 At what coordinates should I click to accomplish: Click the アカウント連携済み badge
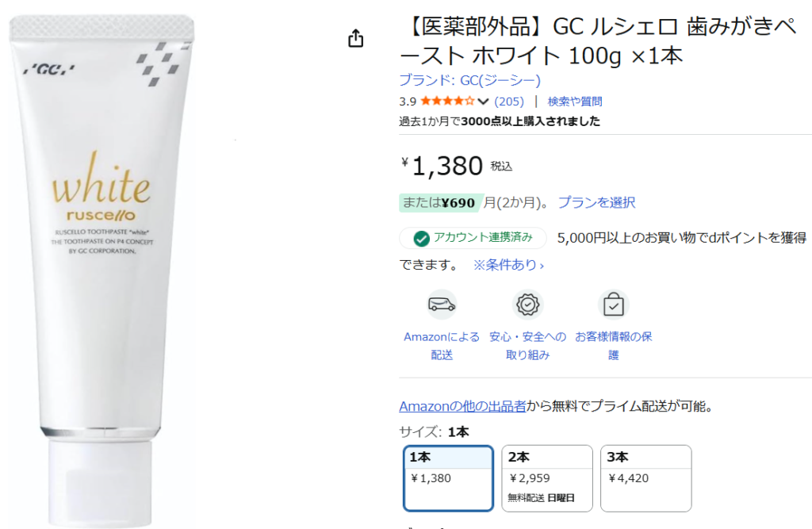(473, 238)
